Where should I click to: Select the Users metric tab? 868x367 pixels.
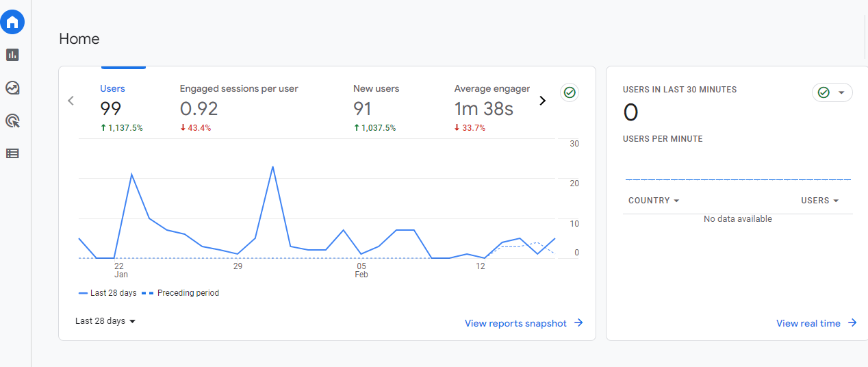point(113,89)
